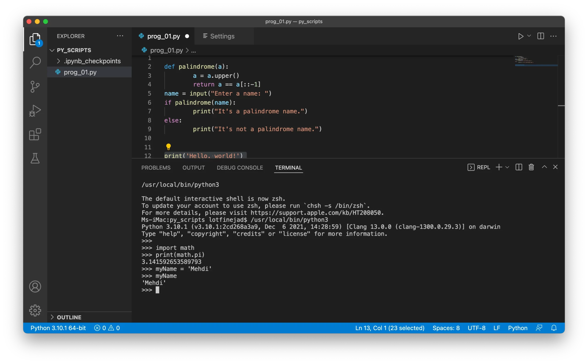Click Python 3.10.1 64-bit interpreter selector

pyautogui.click(x=58, y=328)
